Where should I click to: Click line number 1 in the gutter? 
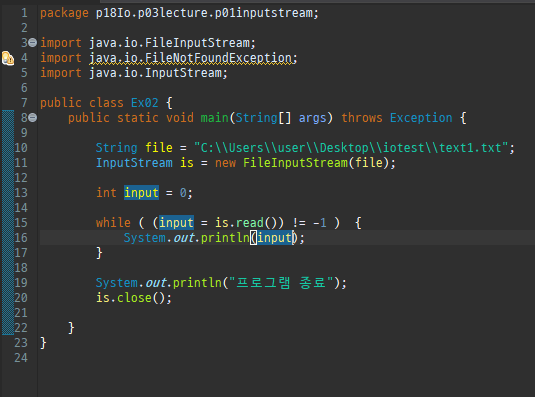tap(24, 13)
